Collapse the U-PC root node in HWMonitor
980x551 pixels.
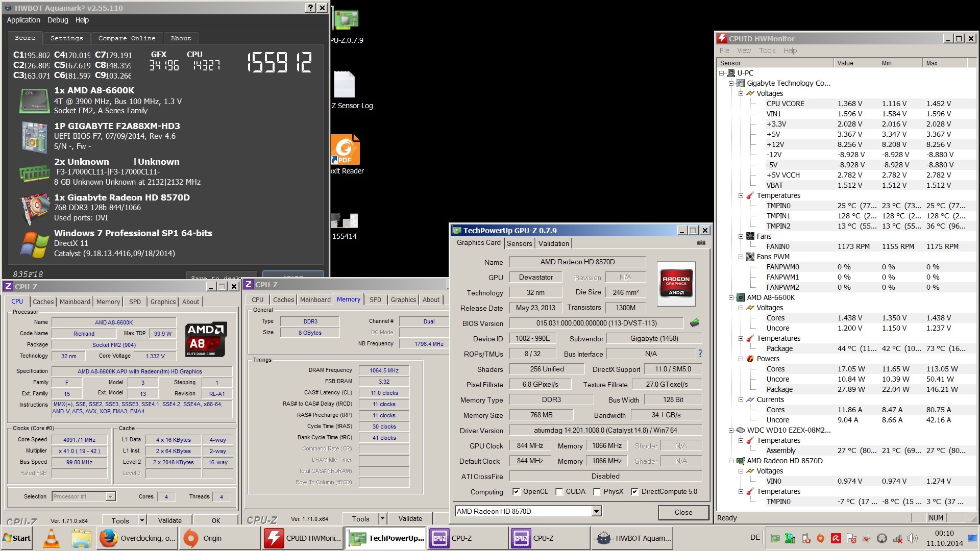click(722, 73)
